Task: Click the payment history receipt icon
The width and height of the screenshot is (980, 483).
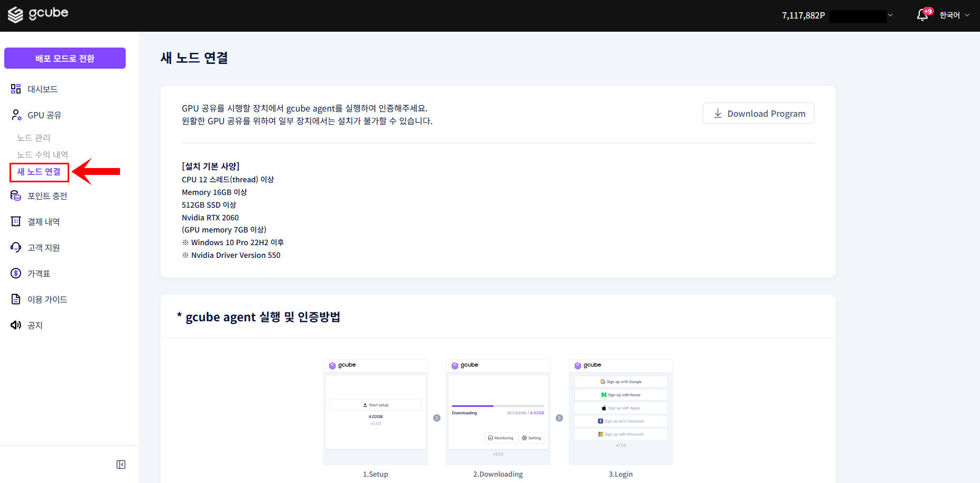Action: coord(16,221)
